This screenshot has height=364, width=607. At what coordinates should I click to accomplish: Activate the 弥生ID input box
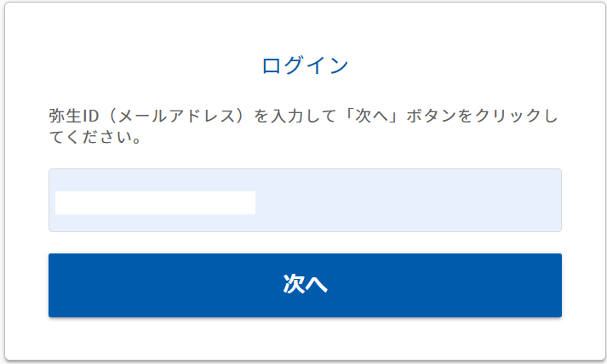point(305,200)
